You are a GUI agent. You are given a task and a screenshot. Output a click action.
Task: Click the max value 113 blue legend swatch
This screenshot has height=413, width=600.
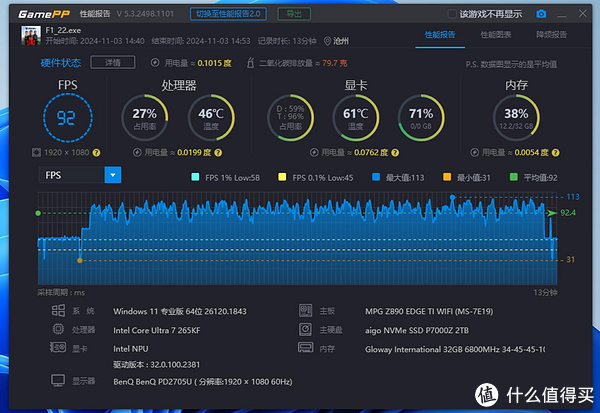click(x=376, y=177)
